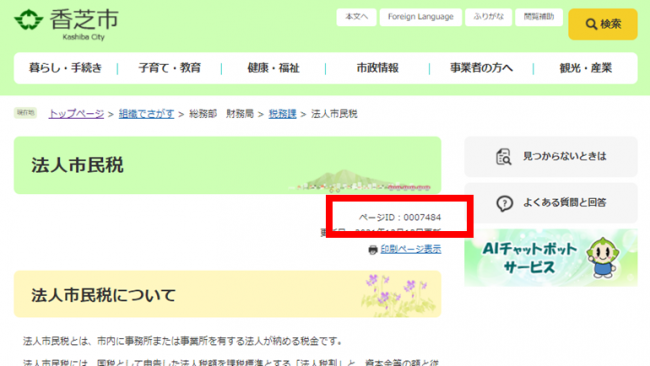Viewport: 650px width, 366px height.
Task: Open 暮らし・手続き menu
Action: [x=65, y=68]
